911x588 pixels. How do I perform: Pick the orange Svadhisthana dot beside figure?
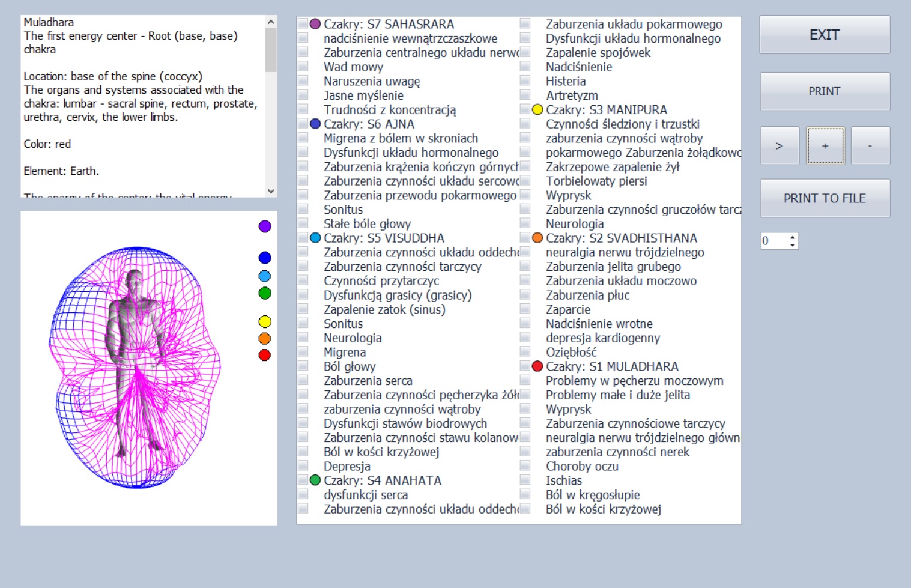tap(265, 339)
